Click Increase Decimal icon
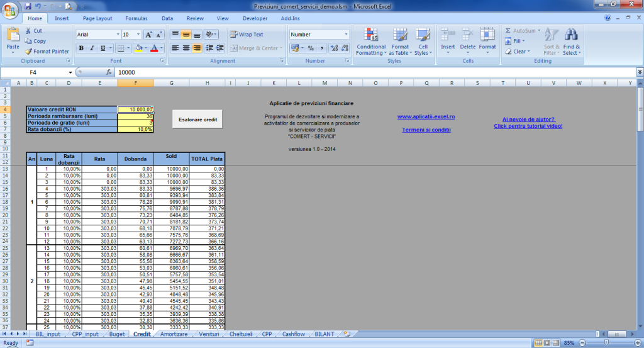Screen dimensions: 644x348 (334, 48)
